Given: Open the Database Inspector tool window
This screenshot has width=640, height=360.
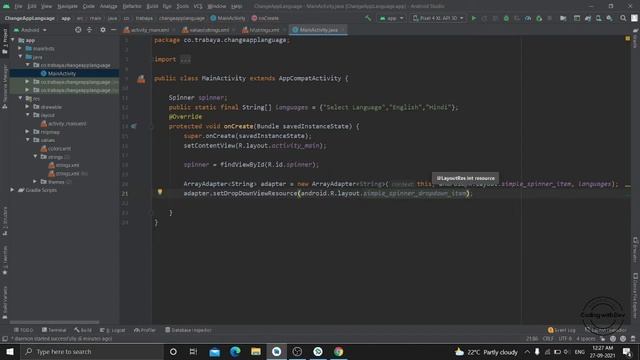Looking at the screenshot, I should tap(188, 330).
